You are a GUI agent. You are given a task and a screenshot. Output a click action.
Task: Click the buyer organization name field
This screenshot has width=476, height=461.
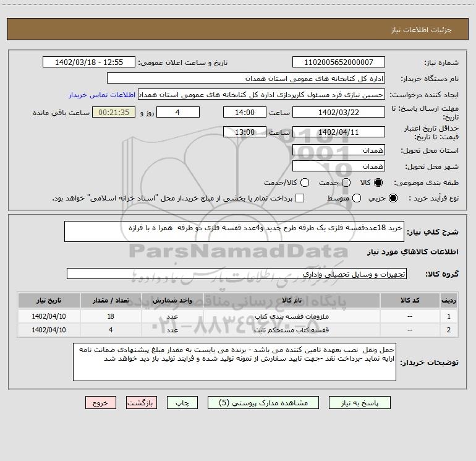point(246,79)
